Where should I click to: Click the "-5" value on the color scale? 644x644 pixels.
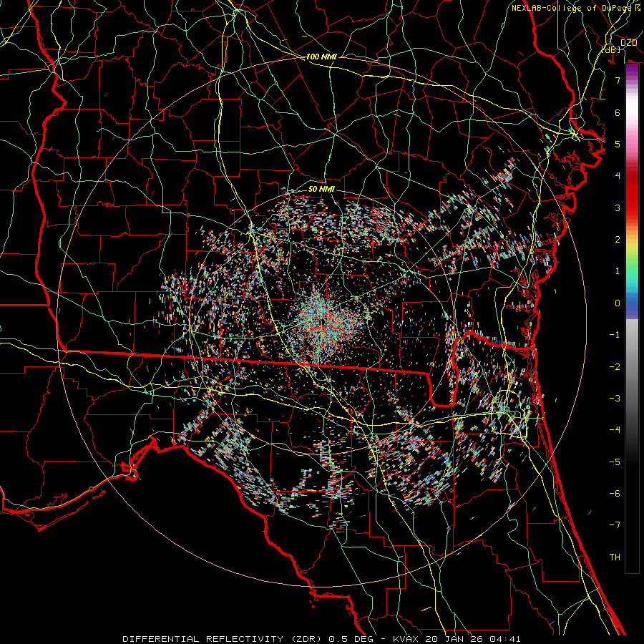[x=615, y=462]
